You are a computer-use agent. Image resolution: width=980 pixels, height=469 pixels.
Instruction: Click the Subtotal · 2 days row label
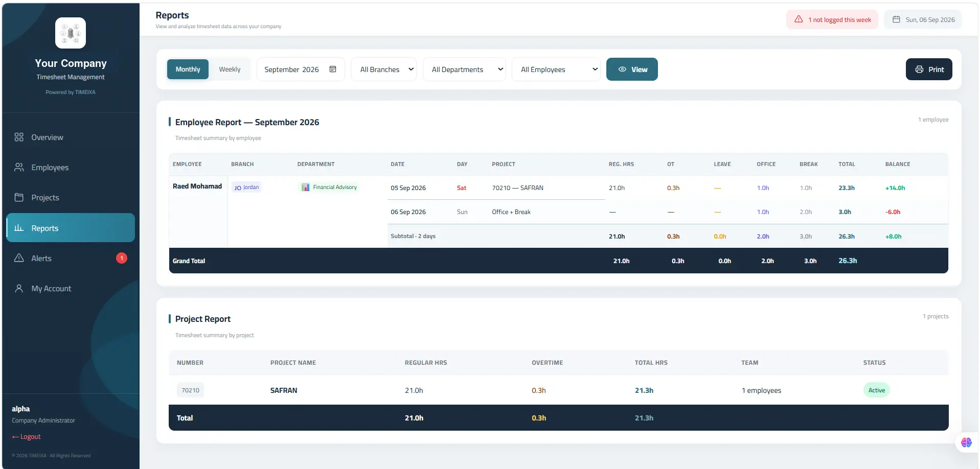(413, 236)
